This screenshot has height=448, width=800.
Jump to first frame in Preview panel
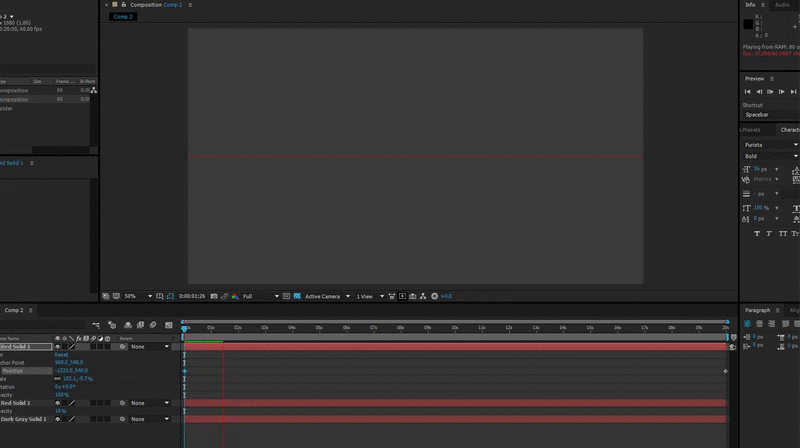747,92
